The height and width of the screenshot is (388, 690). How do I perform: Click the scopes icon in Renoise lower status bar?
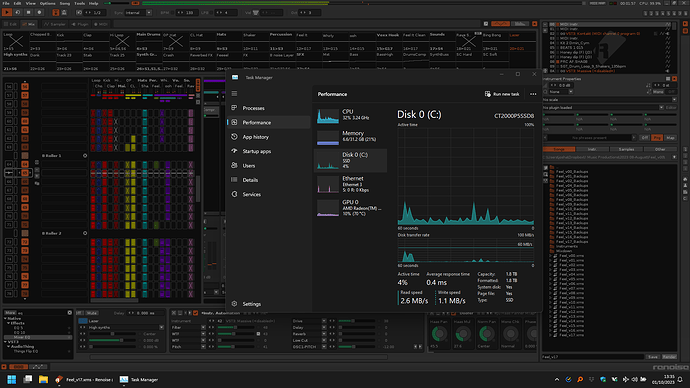click(x=38, y=366)
